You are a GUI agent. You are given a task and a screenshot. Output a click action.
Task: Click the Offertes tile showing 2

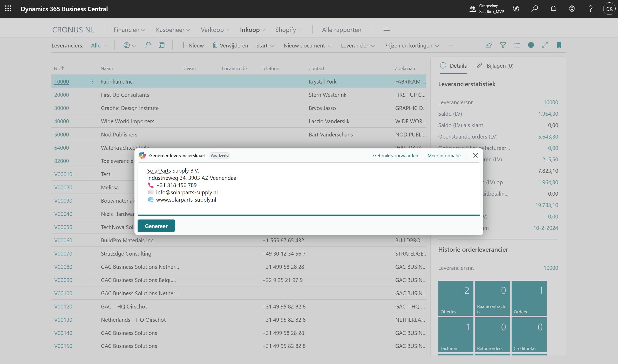[456, 298]
